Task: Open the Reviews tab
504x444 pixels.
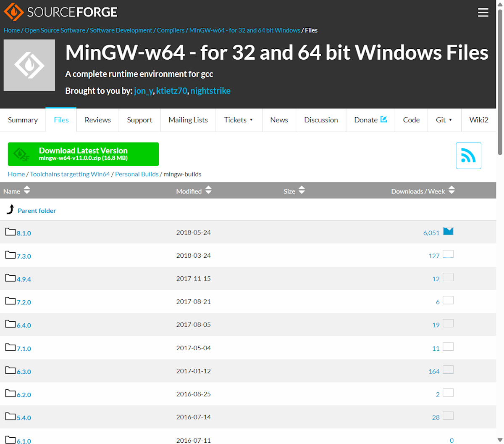Action: click(98, 120)
